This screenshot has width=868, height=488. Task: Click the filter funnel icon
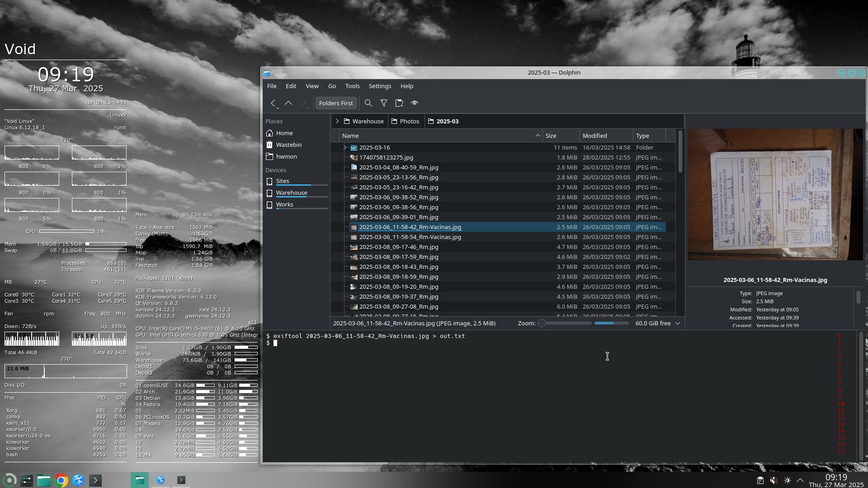coord(384,103)
